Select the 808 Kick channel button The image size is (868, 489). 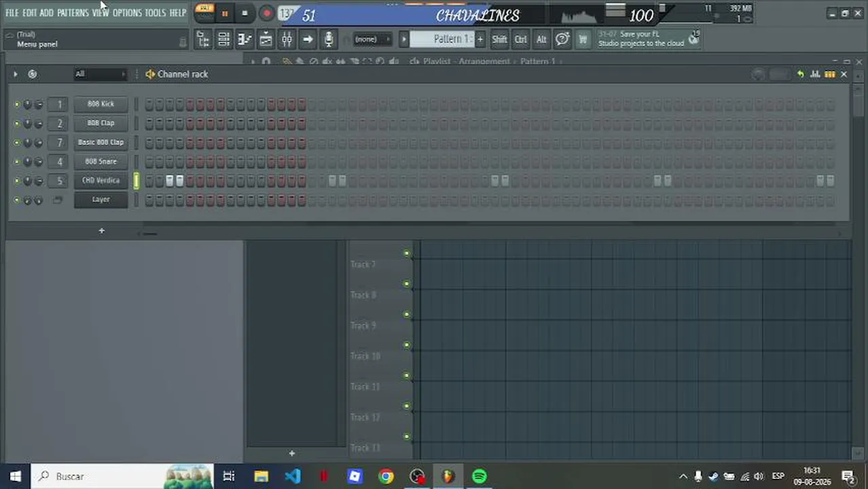(x=101, y=104)
